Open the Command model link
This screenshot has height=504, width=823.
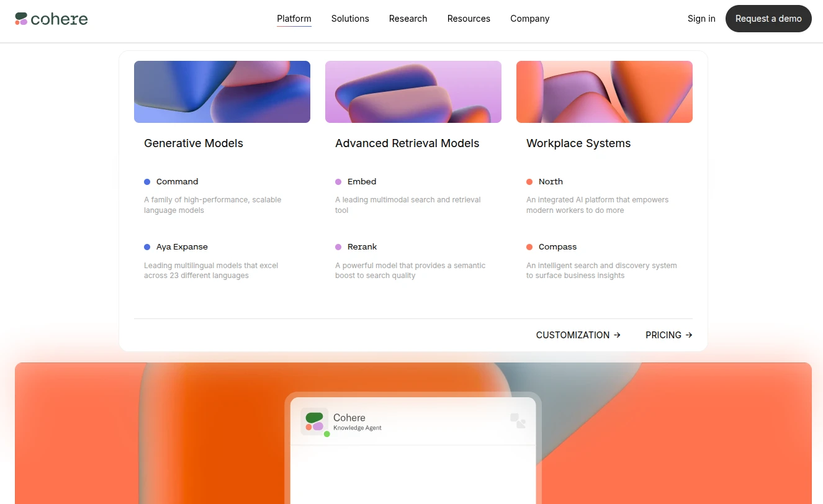pyautogui.click(x=177, y=182)
